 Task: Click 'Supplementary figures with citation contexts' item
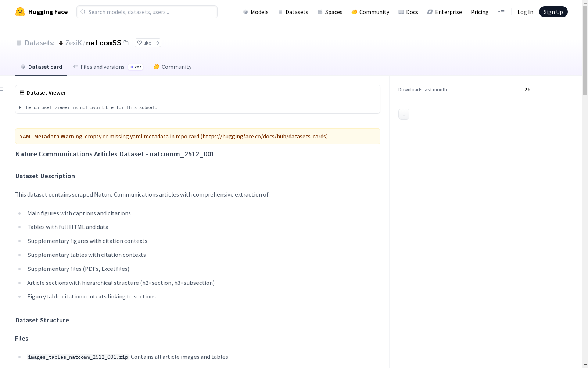(87, 241)
